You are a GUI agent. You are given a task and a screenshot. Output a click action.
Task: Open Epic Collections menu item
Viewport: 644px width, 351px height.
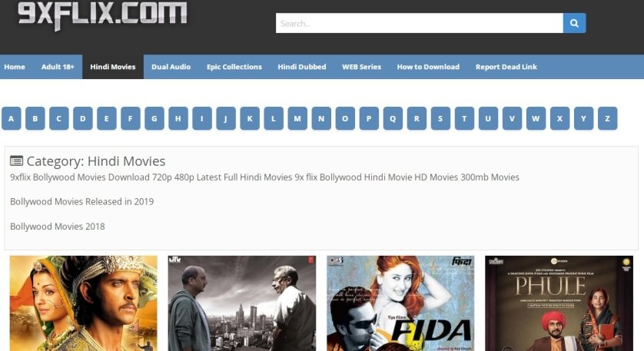(234, 67)
